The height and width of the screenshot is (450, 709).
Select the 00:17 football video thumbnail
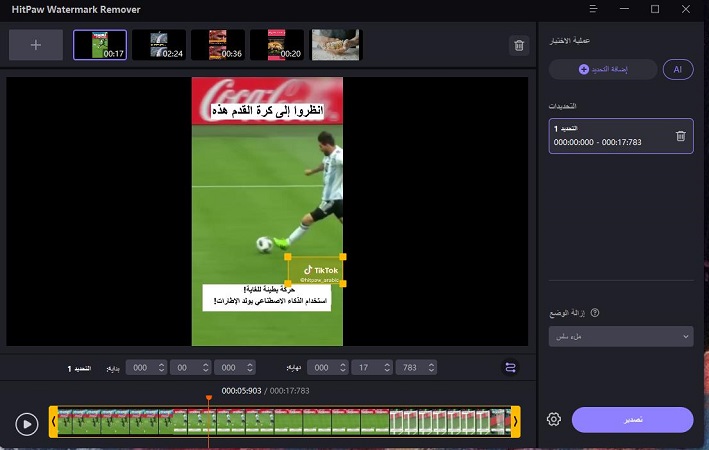100,45
